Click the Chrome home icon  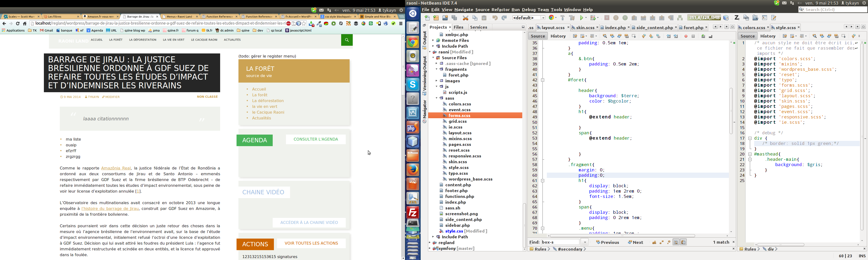point(25,24)
